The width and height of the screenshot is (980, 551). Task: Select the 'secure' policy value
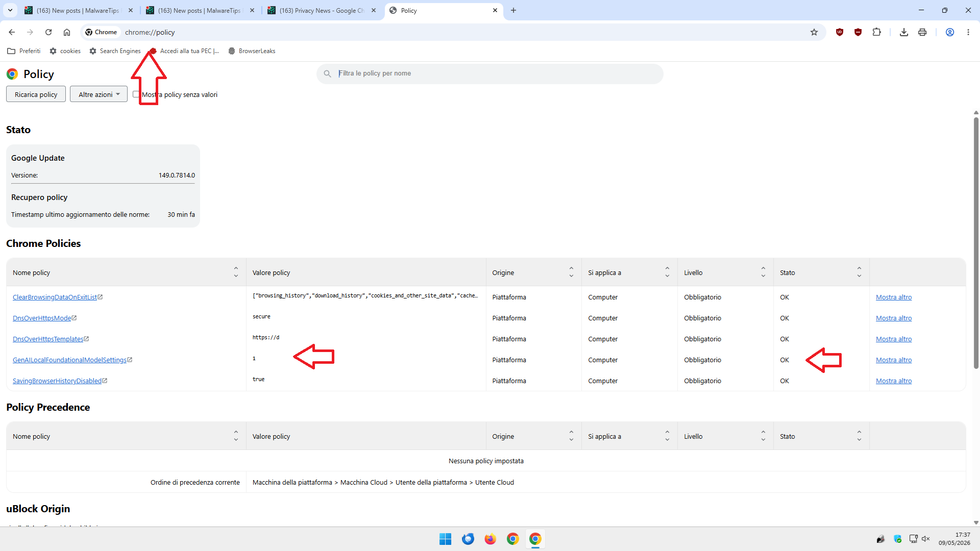pos(261,316)
